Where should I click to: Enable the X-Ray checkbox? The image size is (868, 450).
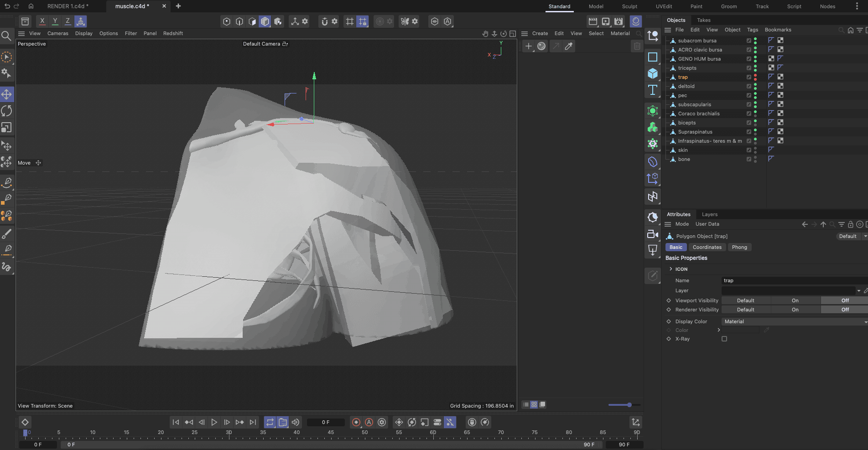(724, 339)
